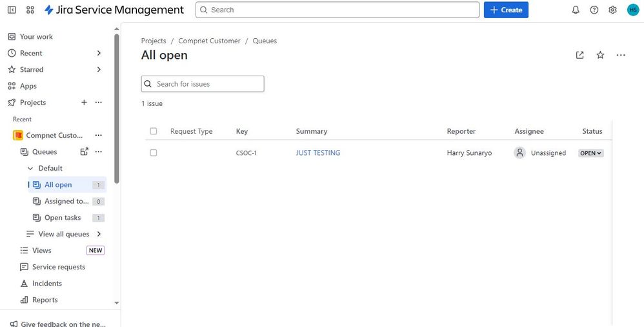
Task: Star the All open queue
Action: tap(600, 55)
